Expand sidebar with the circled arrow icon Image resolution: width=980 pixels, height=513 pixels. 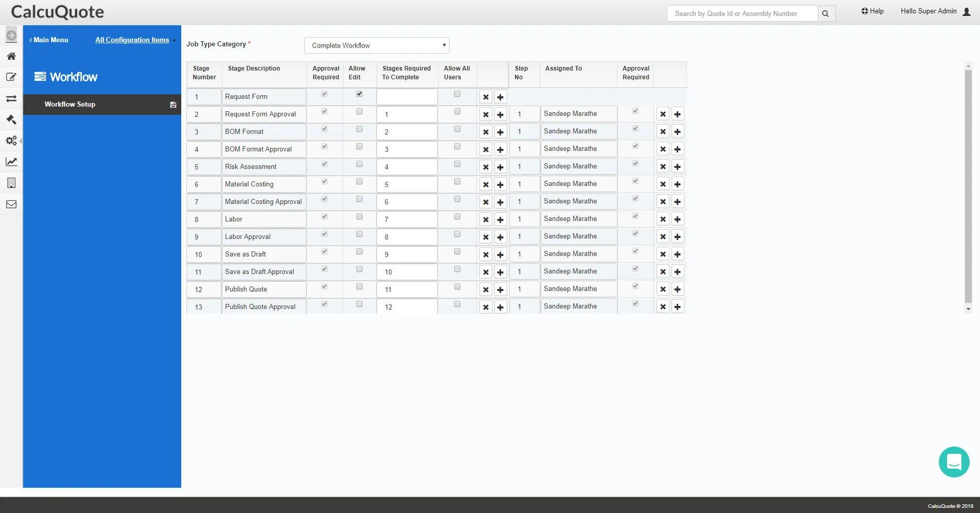pos(11,35)
